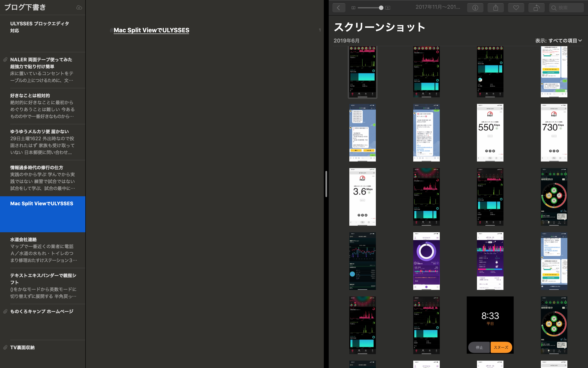Click the iCloud sync icon in Ulysses header
This screenshot has height=368, width=588.
[x=79, y=8]
